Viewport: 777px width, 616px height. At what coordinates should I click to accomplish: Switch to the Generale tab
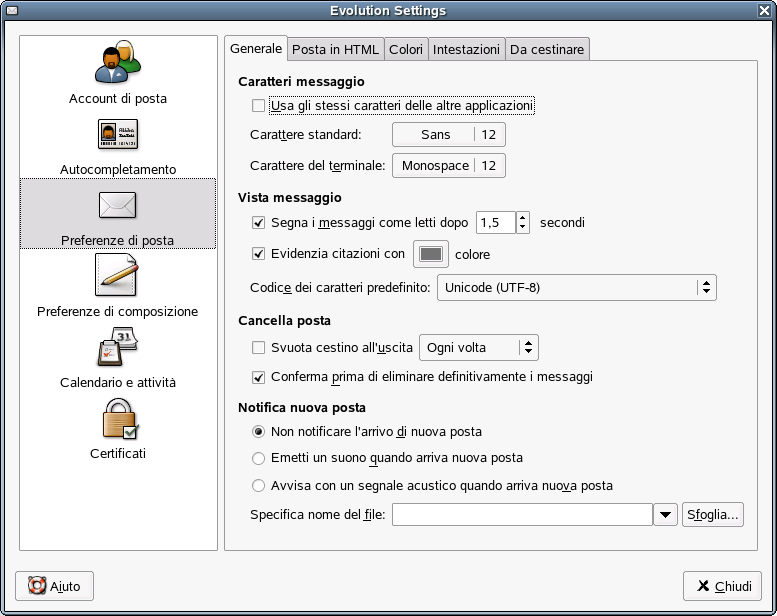[x=256, y=49]
